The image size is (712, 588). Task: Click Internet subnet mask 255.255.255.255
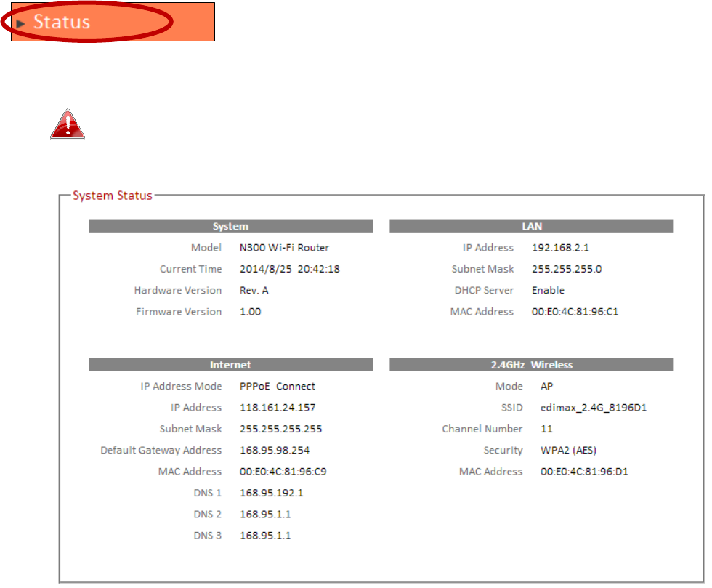click(x=280, y=429)
